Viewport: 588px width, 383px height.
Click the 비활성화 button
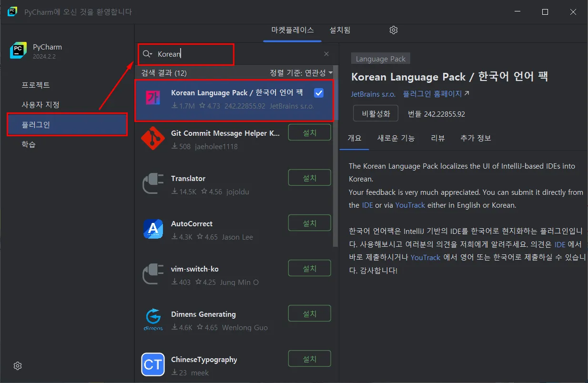point(376,113)
